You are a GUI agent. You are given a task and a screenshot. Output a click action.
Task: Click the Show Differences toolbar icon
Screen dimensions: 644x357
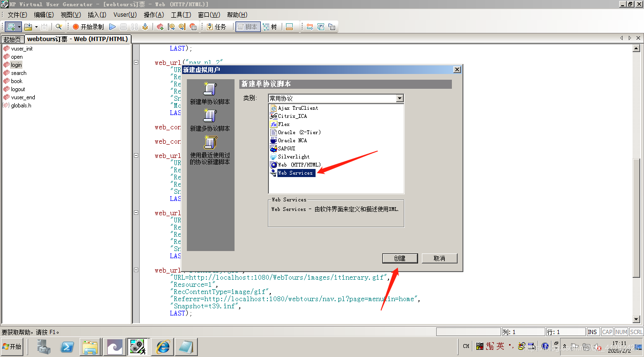(310, 27)
